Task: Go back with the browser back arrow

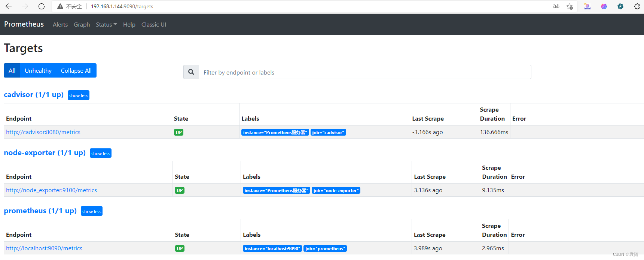Action: tap(9, 6)
